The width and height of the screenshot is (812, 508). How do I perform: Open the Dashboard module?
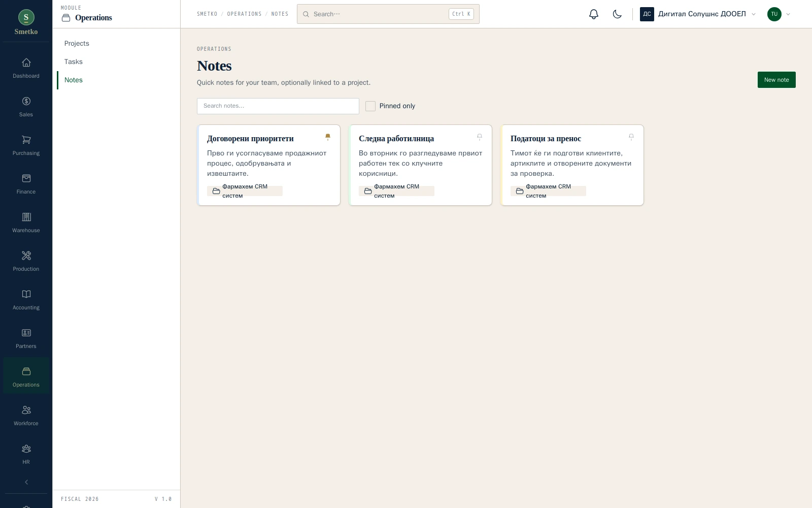pyautogui.click(x=26, y=69)
